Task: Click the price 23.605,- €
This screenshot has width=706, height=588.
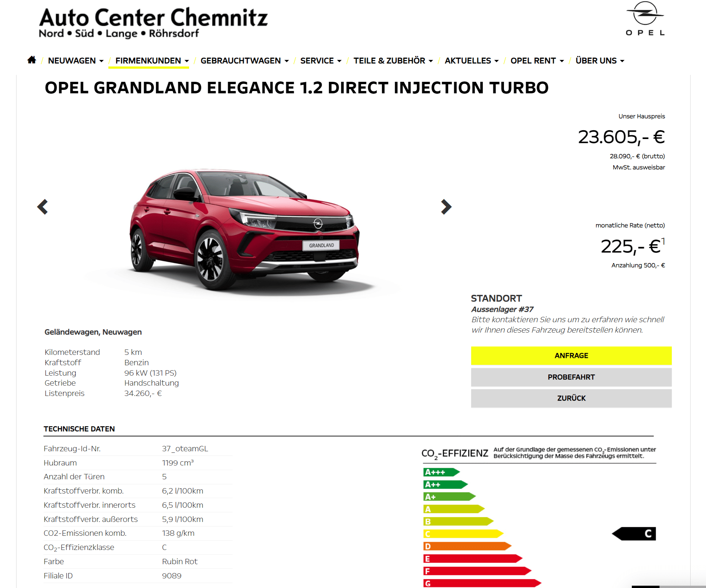Action: (x=621, y=137)
